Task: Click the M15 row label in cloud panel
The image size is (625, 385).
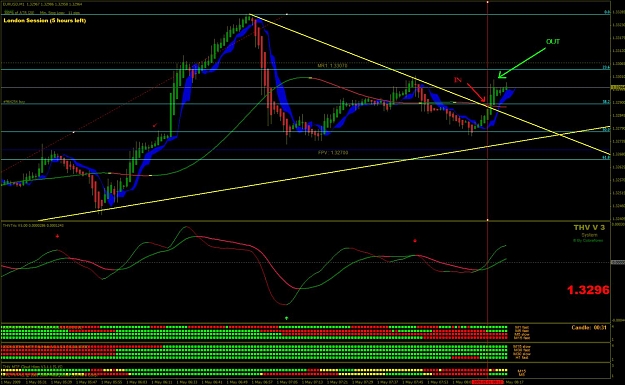Action: pyautogui.click(x=521, y=371)
